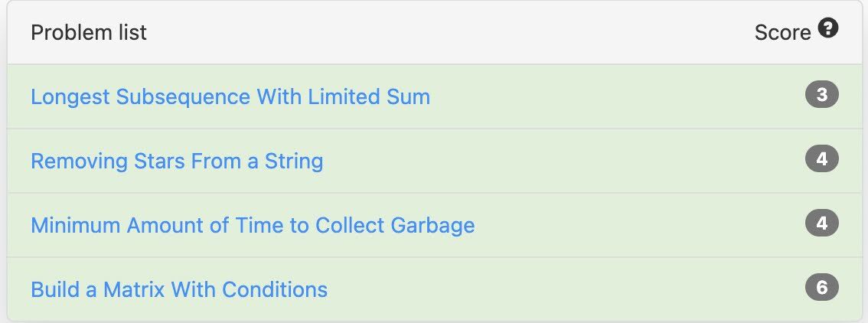Image resolution: width=868 pixels, height=323 pixels.
Task: Click the score badge 4 for Removing Stars
Action: tap(822, 158)
